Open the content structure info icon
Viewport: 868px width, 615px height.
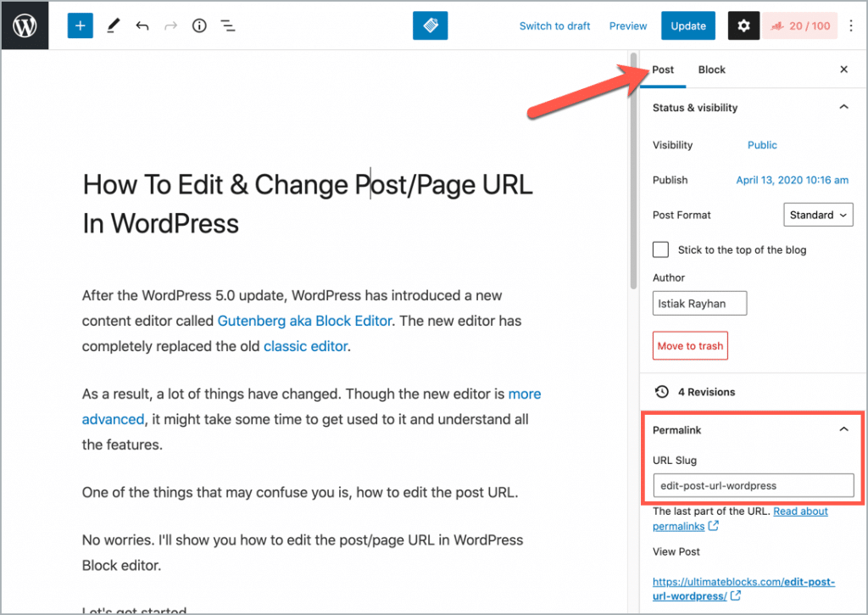pos(199,25)
